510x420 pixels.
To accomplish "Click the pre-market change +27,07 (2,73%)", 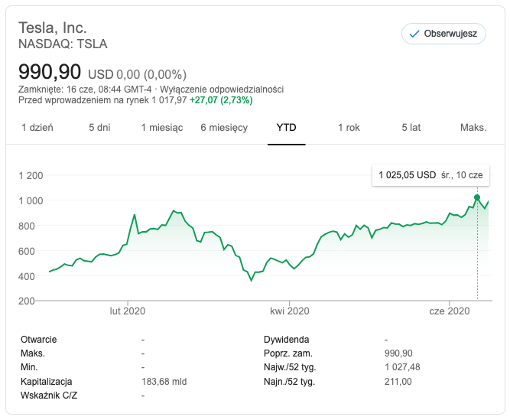I will pos(221,100).
